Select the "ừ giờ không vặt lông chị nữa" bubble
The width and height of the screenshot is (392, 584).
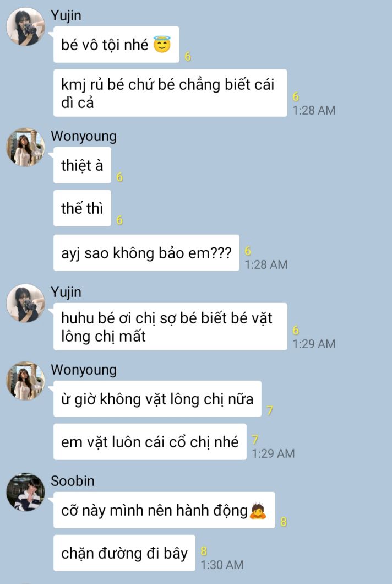[157, 399]
